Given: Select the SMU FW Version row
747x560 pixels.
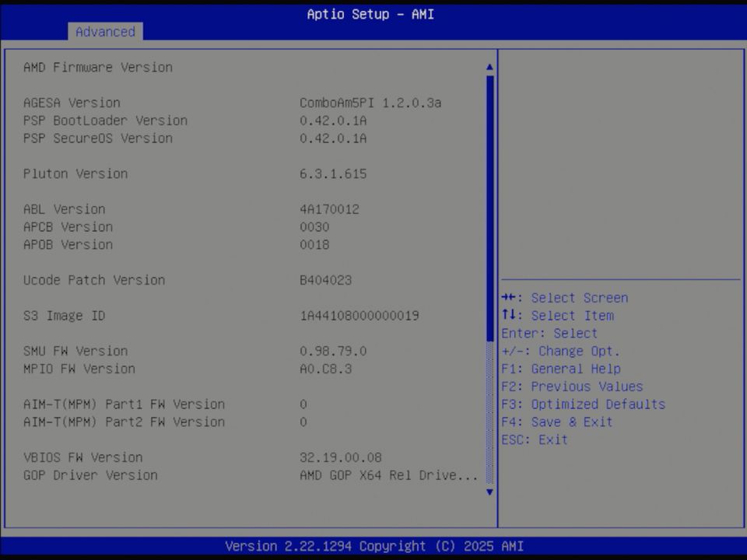Looking at the screenshot, I should pos(75,351).
